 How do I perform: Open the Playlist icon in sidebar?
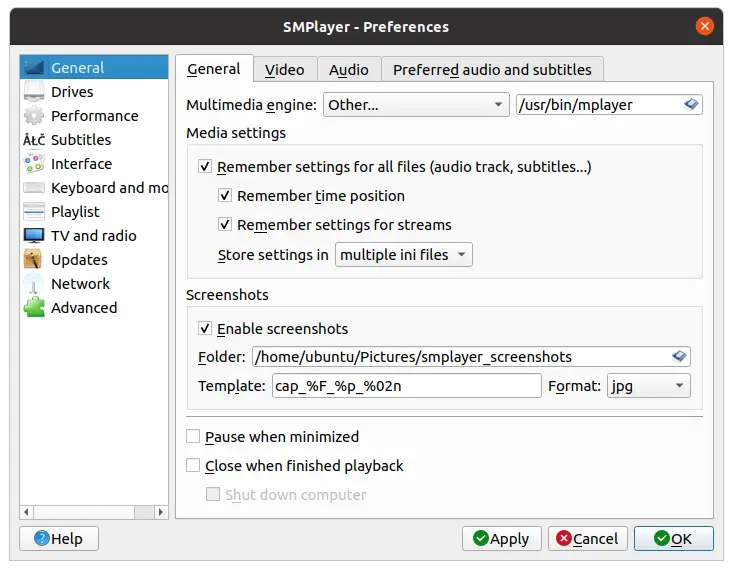coord(34,211)
